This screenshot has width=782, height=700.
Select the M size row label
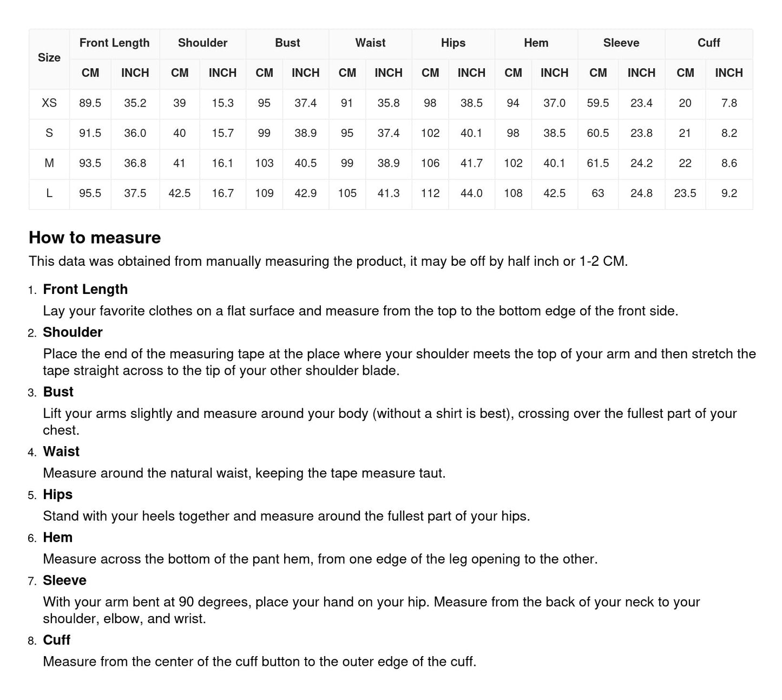click(49, 163)
